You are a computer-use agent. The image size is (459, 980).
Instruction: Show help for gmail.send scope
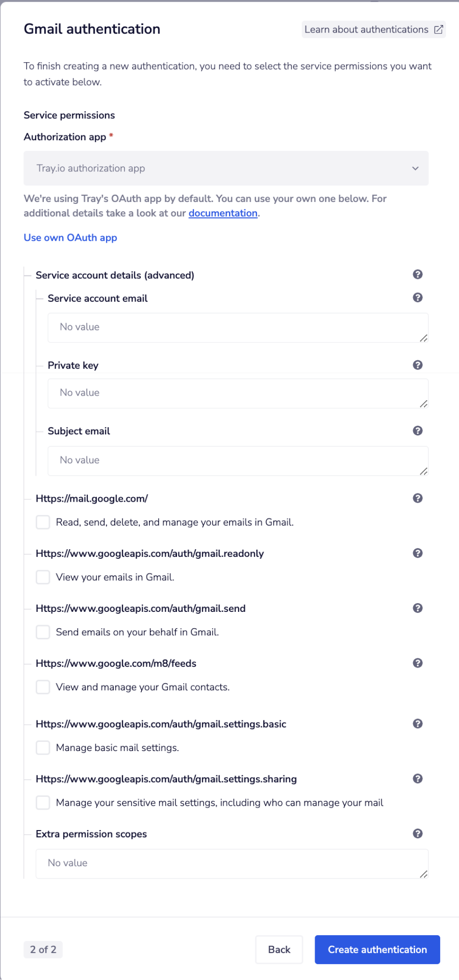(x=418, y=608)
